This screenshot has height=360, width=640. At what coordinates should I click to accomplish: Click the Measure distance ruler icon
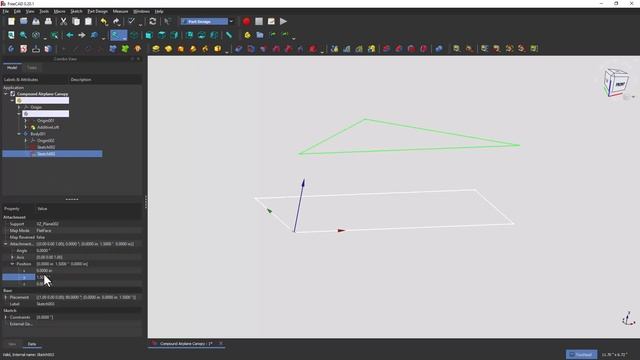pyautogui.click(x=229, y=35)
